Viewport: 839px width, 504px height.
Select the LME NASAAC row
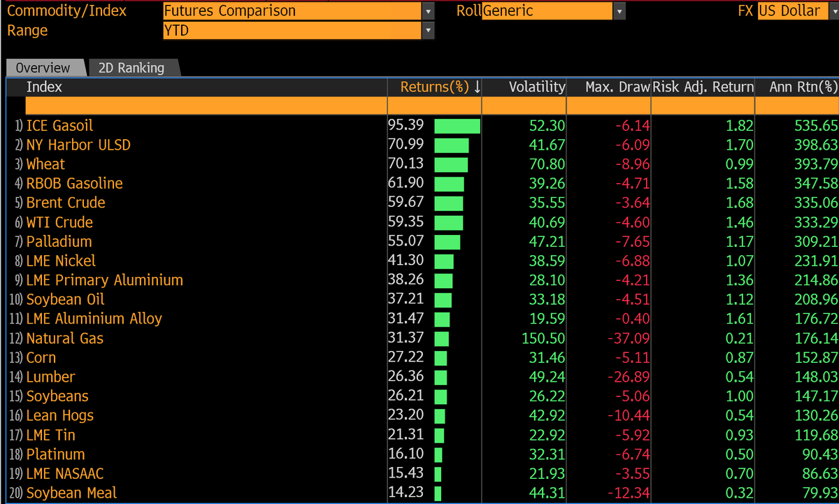click(x=422, y=473)
